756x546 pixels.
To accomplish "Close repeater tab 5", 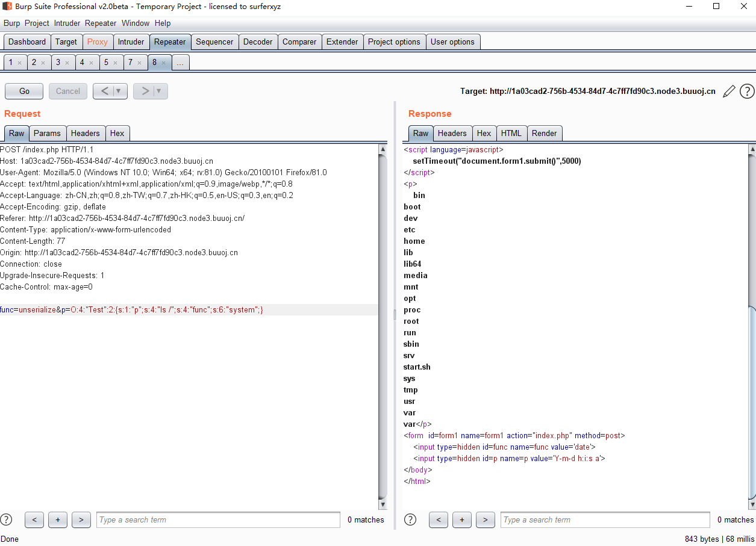I will tap(115, 63).
